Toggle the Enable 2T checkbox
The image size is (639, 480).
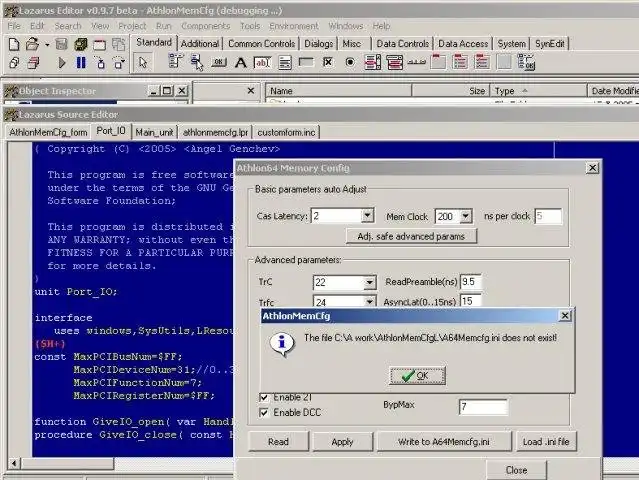click(x=264, y=397)
